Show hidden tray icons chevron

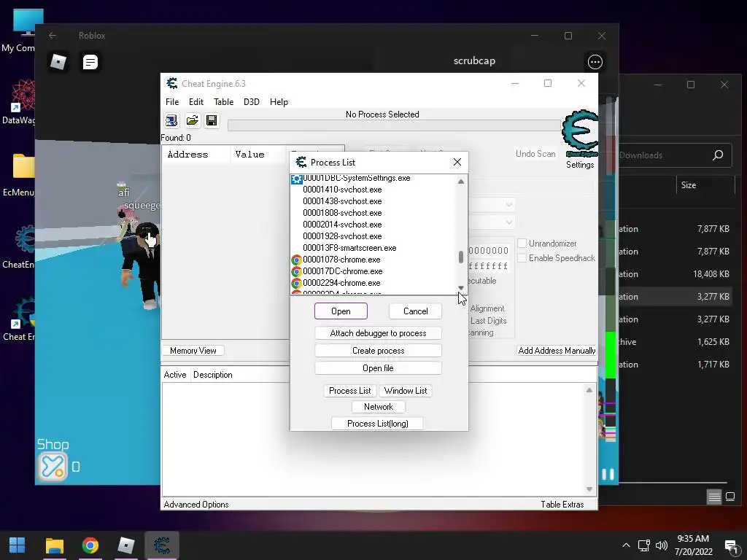[x=626, y=545]
